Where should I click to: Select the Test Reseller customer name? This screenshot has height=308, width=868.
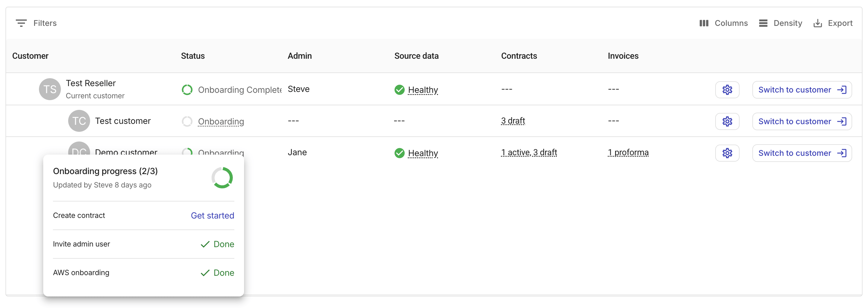coord(91,83)
